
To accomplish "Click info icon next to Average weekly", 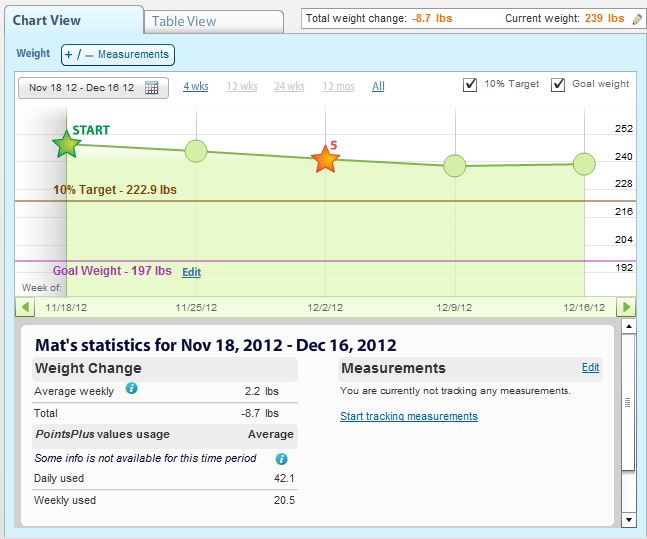I will click(132, 389).
